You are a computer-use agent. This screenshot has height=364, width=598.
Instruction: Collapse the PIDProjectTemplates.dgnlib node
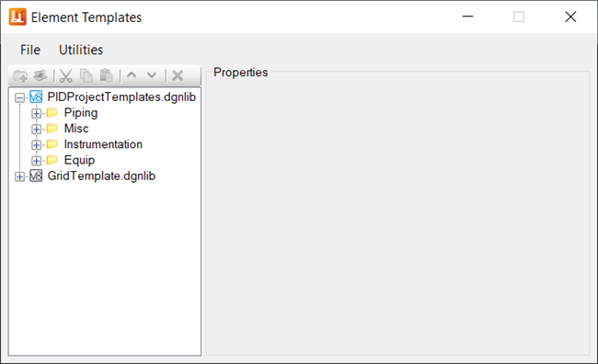[x=20, y=98]
